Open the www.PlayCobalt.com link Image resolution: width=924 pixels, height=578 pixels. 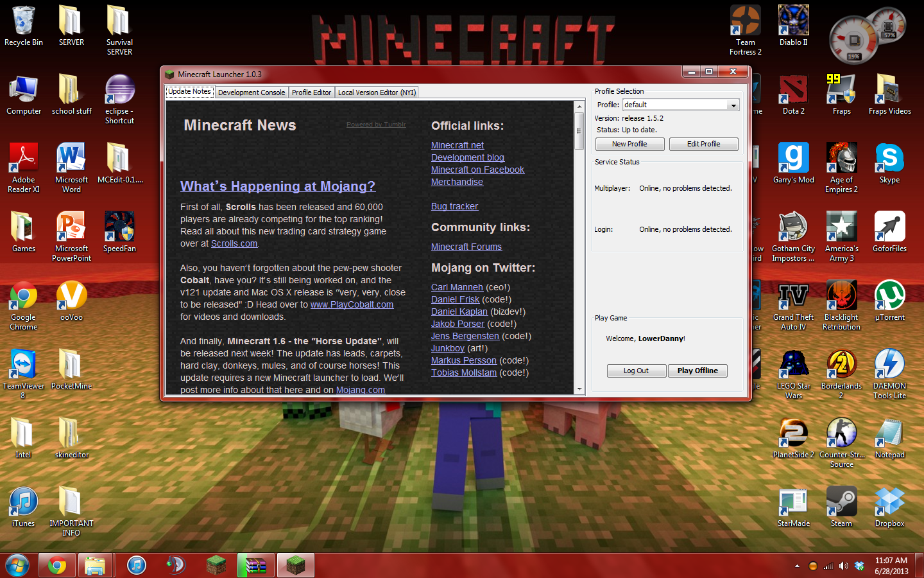pyautogui.click(x=352, y=304)
